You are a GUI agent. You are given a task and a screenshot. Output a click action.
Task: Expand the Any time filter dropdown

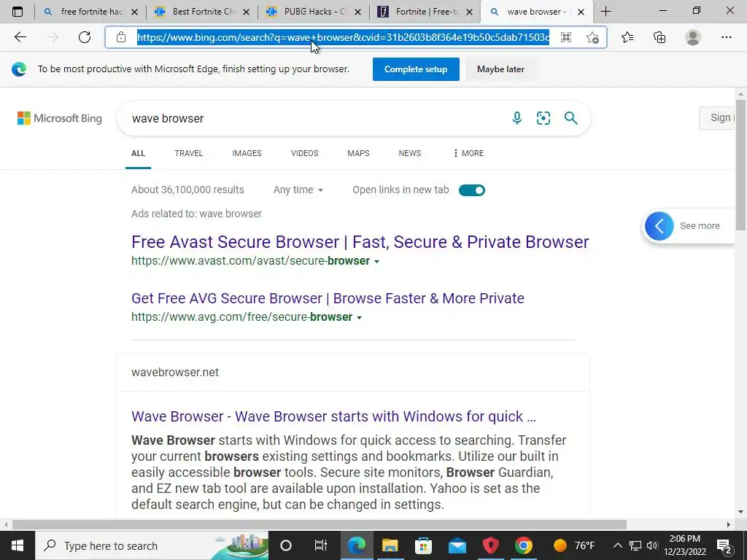pos(298,190)
